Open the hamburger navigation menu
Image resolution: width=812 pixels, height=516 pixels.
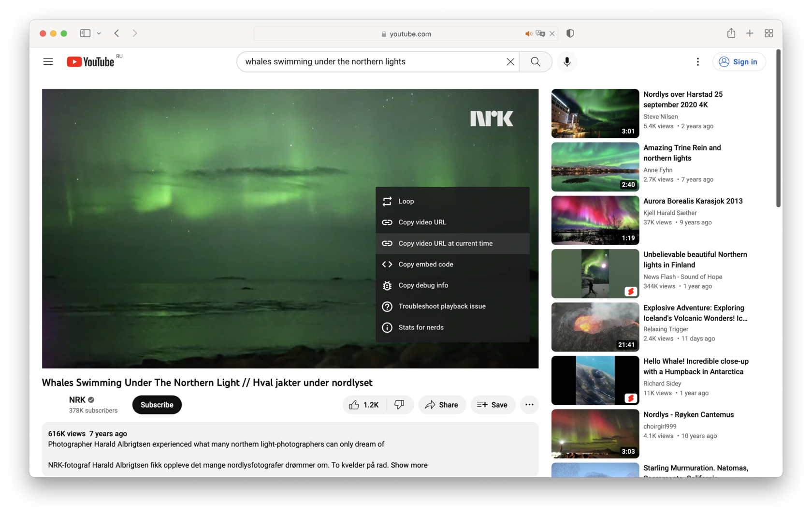(x=48, y=61)
